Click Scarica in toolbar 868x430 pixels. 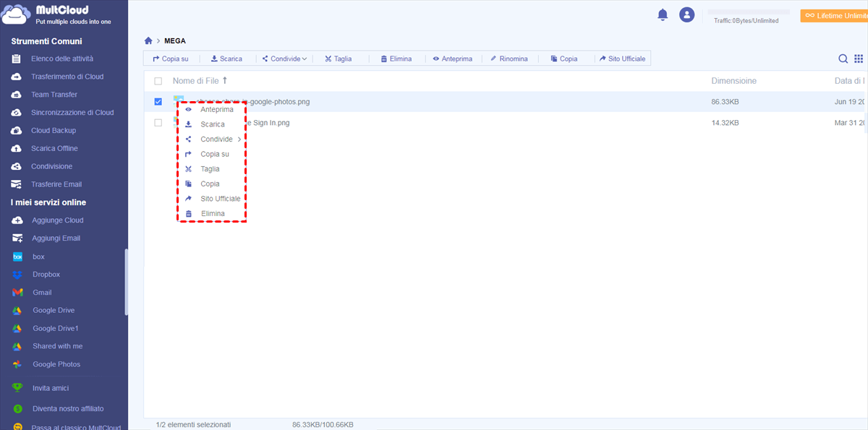[226, 59]
